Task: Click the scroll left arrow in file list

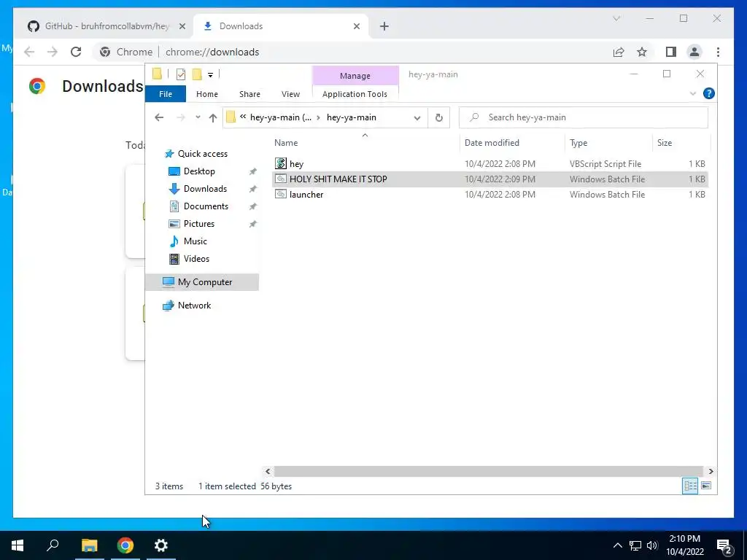Action: click(268, 471)
